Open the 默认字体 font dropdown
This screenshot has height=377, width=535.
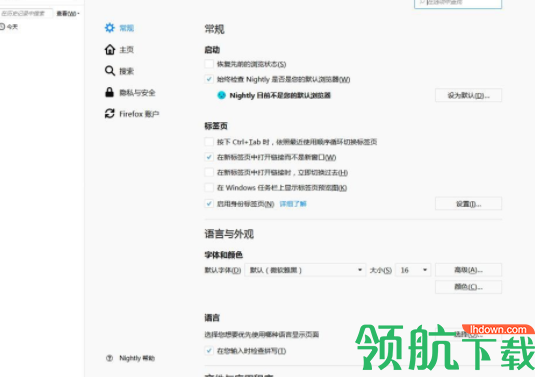(305, 270)
